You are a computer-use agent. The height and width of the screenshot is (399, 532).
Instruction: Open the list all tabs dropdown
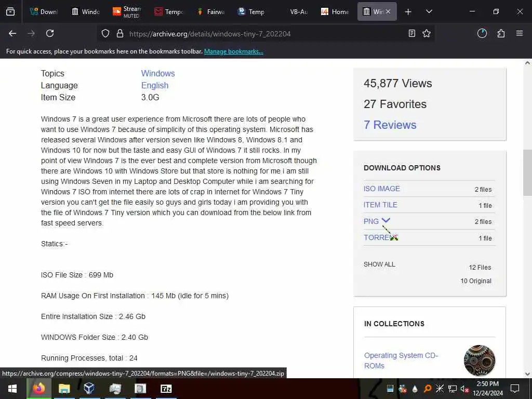click(429, 12)
